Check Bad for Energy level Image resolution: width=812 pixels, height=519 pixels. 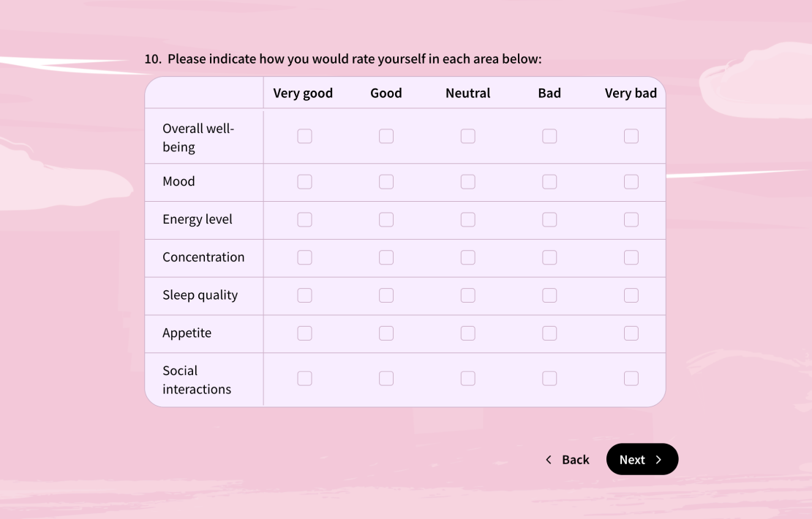click(549, 219)
